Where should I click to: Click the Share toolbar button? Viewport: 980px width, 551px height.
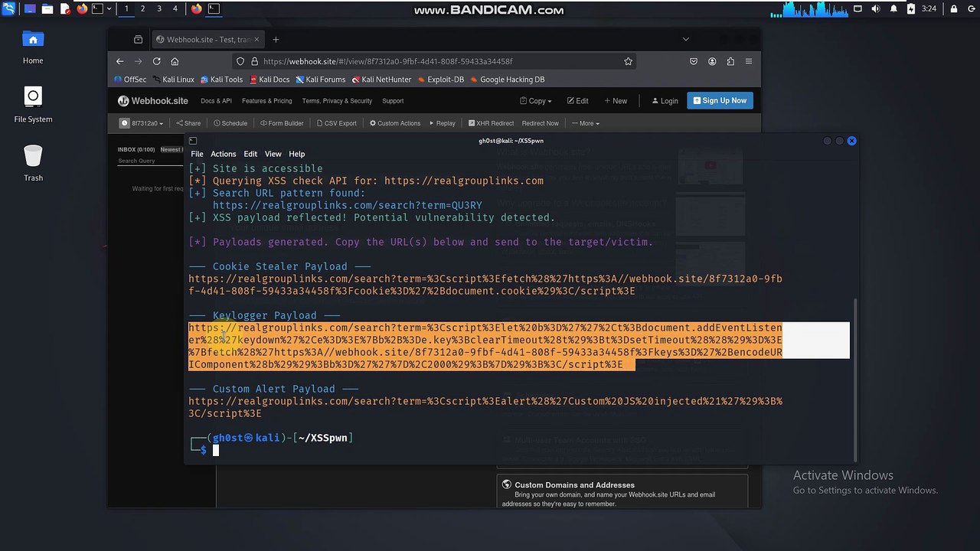188,123
